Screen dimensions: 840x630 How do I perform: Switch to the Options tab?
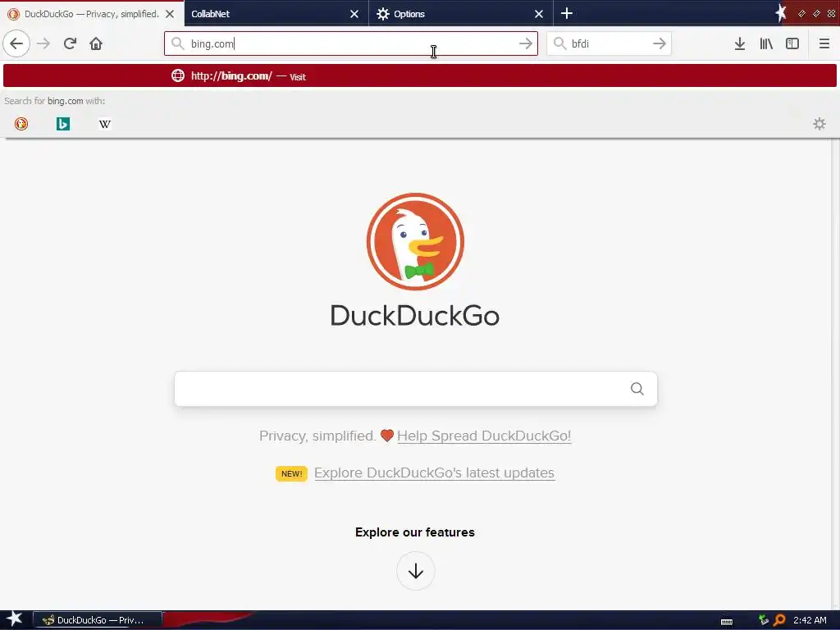pyautogui.click(x=461, y=14)
